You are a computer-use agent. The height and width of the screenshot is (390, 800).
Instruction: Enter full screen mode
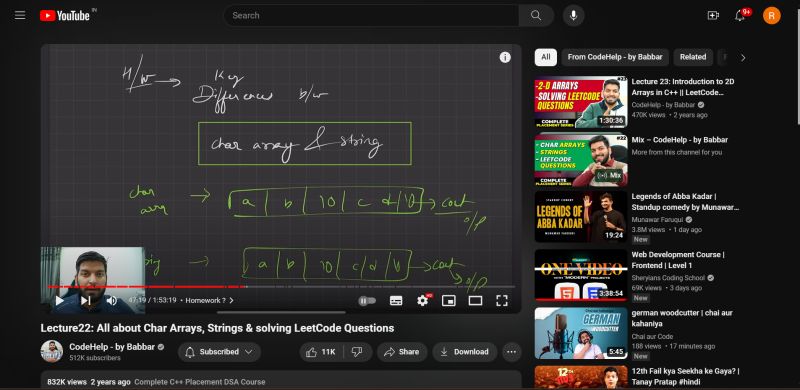[502, 301]
